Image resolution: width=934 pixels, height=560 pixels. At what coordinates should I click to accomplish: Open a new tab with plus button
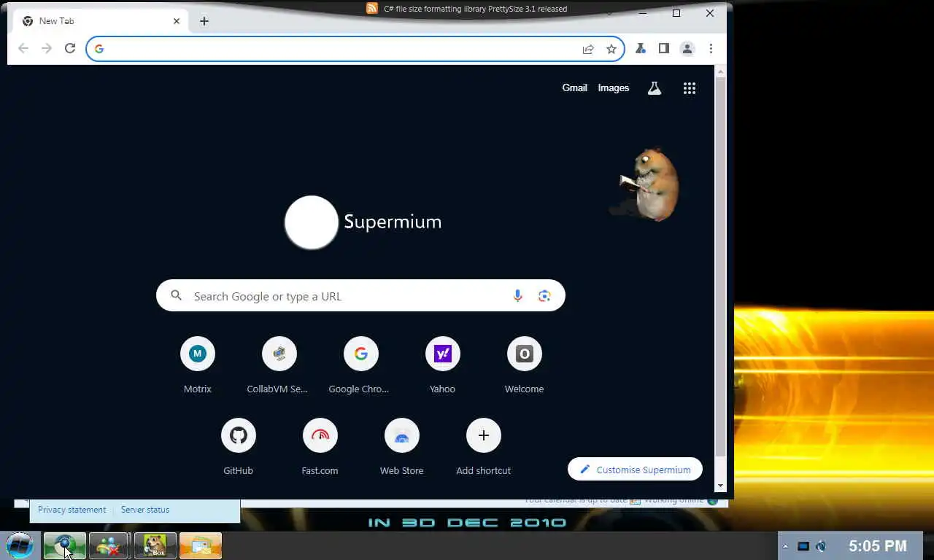(204, 21)
